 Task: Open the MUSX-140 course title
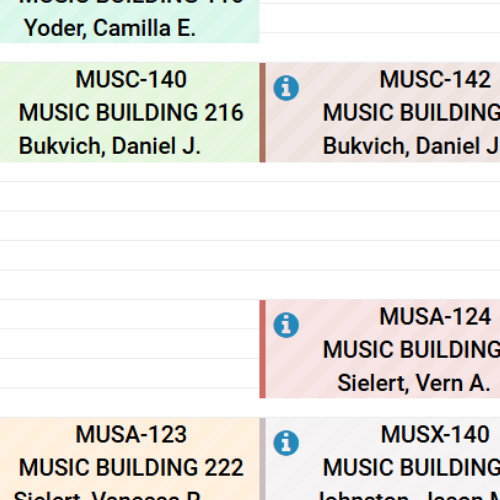(435, 434)
